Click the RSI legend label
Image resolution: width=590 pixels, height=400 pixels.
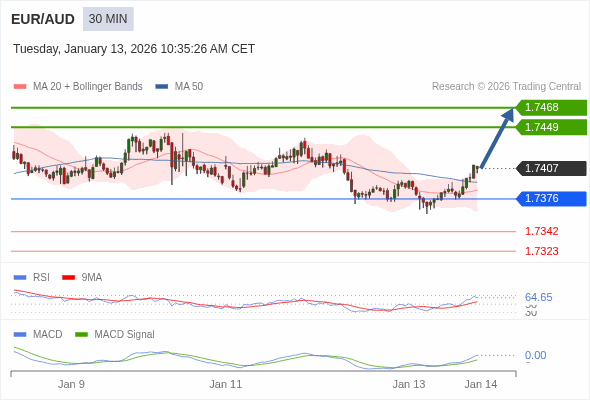pos(41,278)
